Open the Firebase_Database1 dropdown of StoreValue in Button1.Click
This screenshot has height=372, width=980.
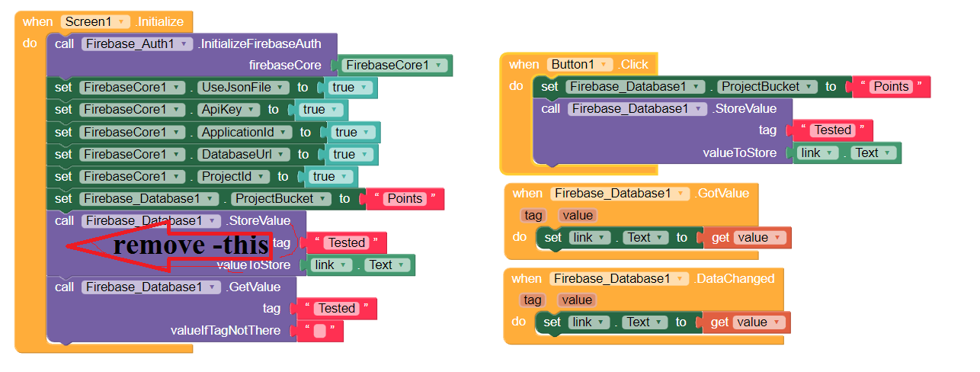636,108
